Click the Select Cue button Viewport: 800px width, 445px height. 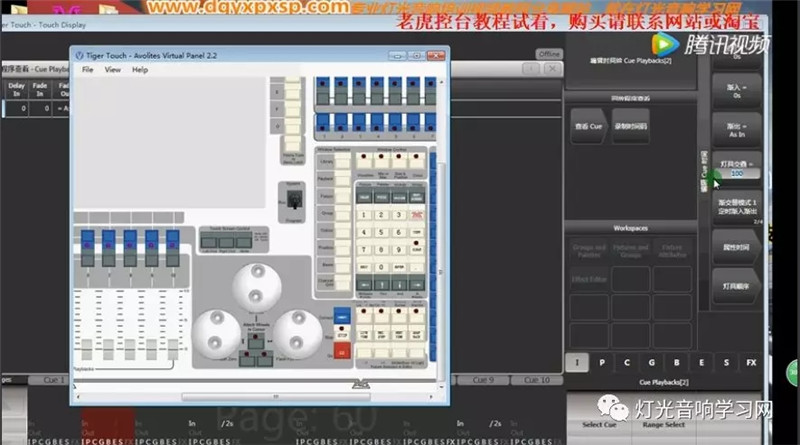click(x=599, y=424)
